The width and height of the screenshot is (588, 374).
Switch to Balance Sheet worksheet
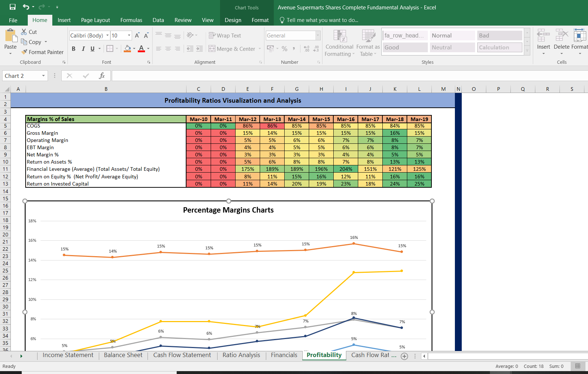(123, 355)
